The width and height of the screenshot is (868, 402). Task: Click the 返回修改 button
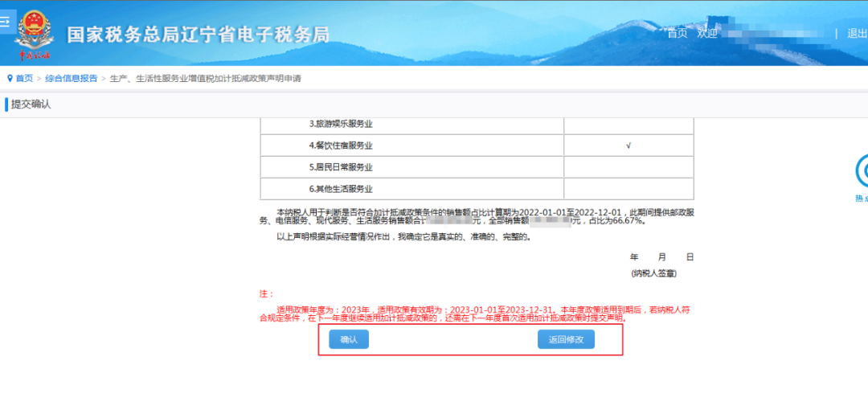(x=566, y=339)
